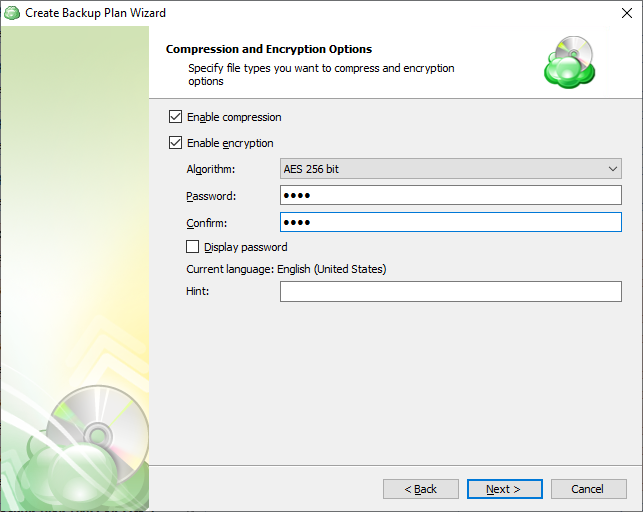Viewport: 643px width, 512px height.
Task: Disable the Enable encryption checkbox
Action: (x=176, y=143)
